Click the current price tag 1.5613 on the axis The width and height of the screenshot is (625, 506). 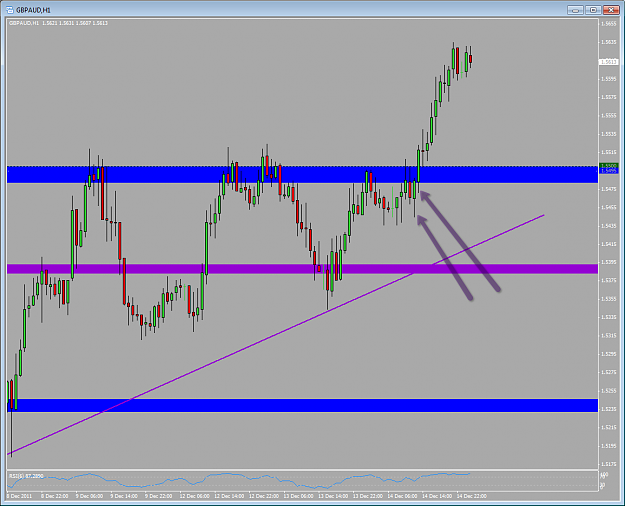pos(609,62)
